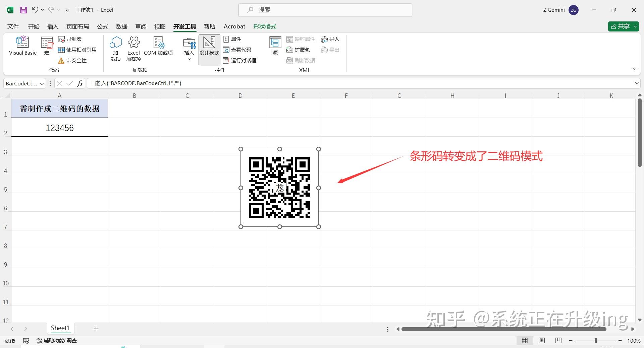Screen dimensions: 644x348
Task: Click Run Dialog button
Action: click(240, 61)
